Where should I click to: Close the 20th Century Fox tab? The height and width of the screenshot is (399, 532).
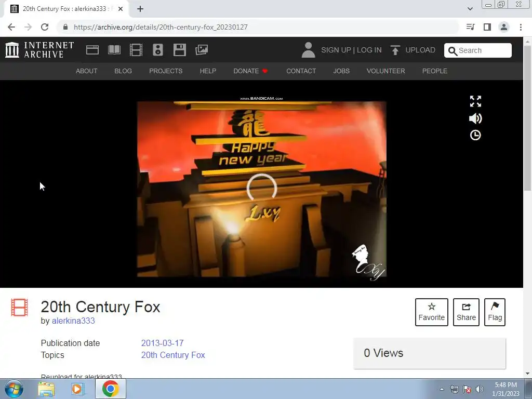pos(121,9)
